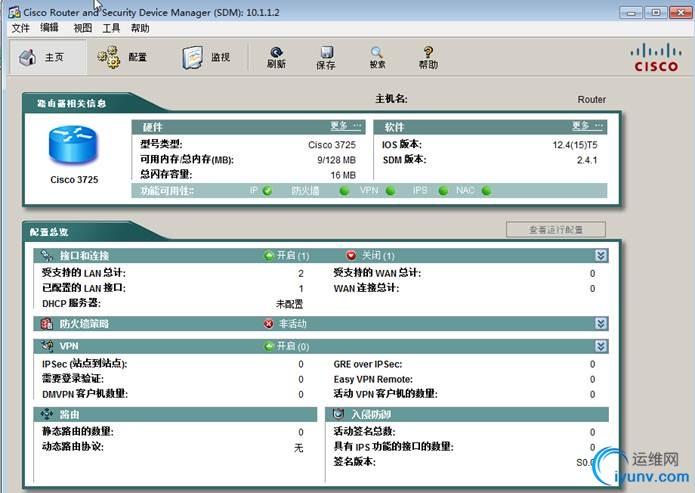Maximize the SDM window
This screenshot has width=695, height=493.
pos(655,12)
